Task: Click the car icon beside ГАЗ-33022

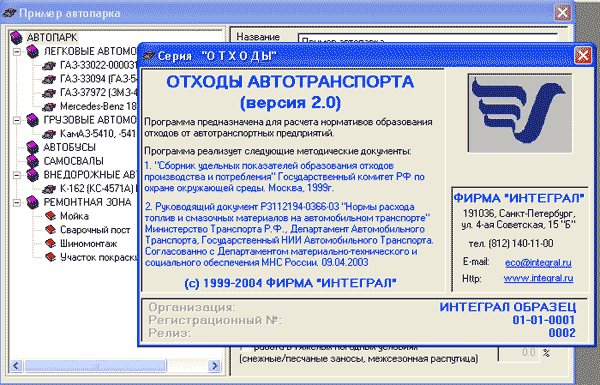Action: 49,65
